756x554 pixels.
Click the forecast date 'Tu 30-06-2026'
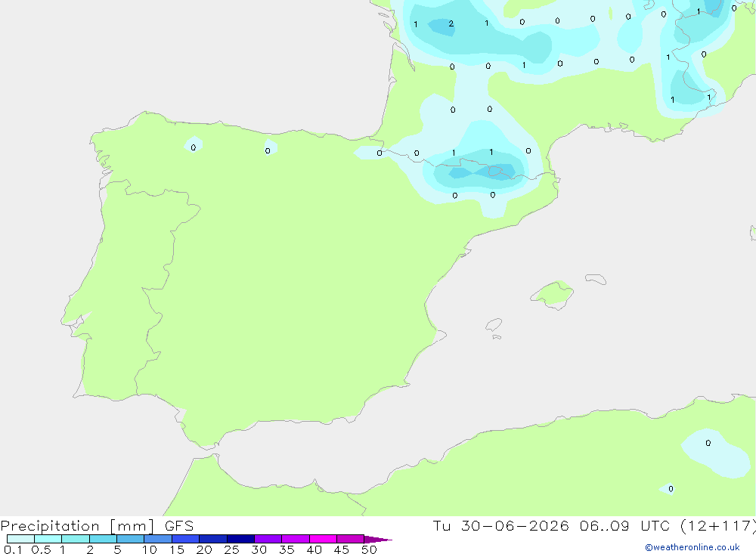coord(500,526)
